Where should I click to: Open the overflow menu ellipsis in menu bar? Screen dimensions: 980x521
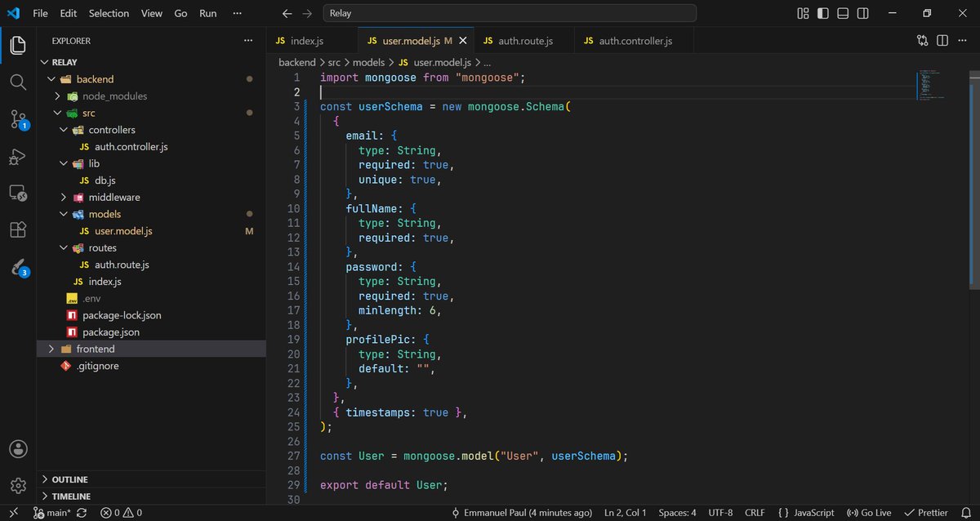coord(238,13)
